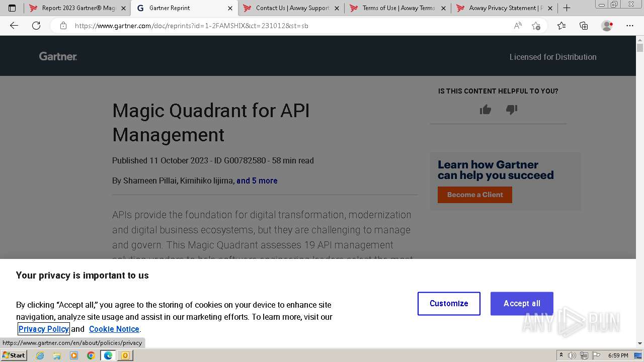Click the Show desktop button
The image size is (644, 362).
pyautogui.click(x=639, y=355)
